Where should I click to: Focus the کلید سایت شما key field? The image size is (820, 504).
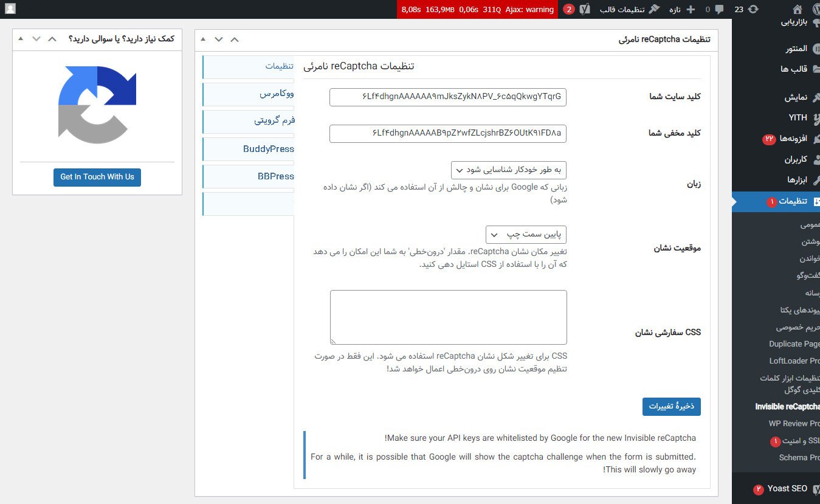click(448, 97)
